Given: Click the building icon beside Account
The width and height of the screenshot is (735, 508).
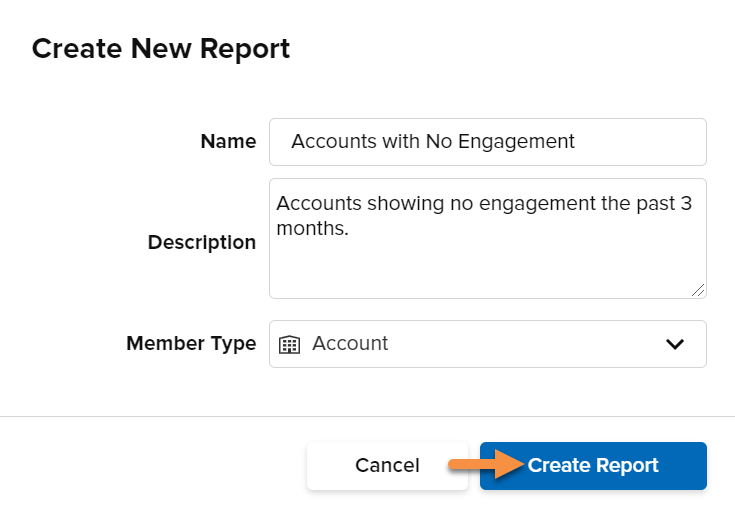Looking at the screenshot, I should (x=289, y=344).
